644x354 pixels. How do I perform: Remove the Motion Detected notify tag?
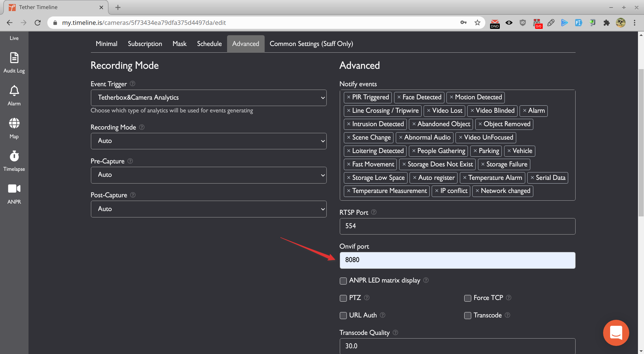tap(451, 97)
